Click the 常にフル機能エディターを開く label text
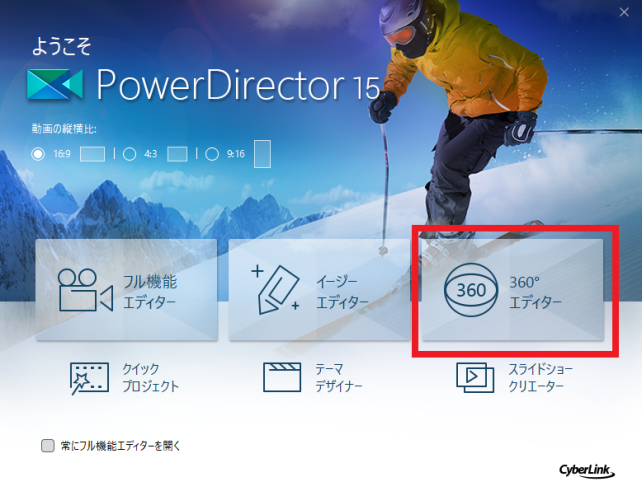642x491 pixels. click(120, 446)
